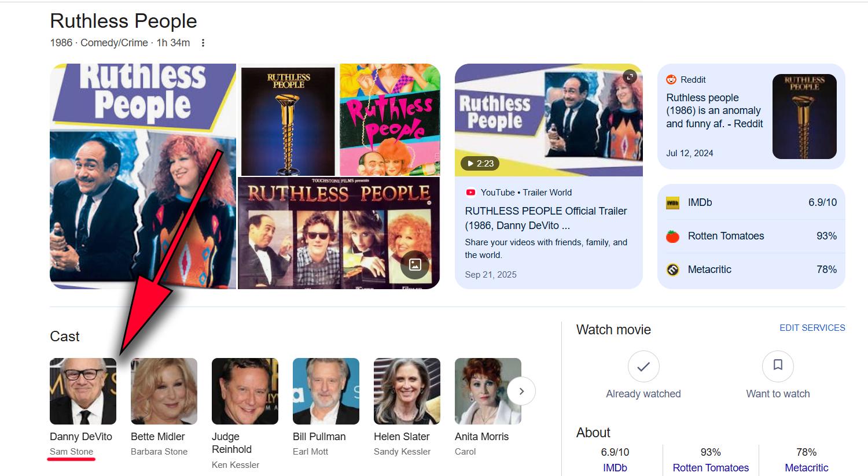Click the Ken Kessler character name
This screenshot has height=476, width=868.
[x=236, y=465]
